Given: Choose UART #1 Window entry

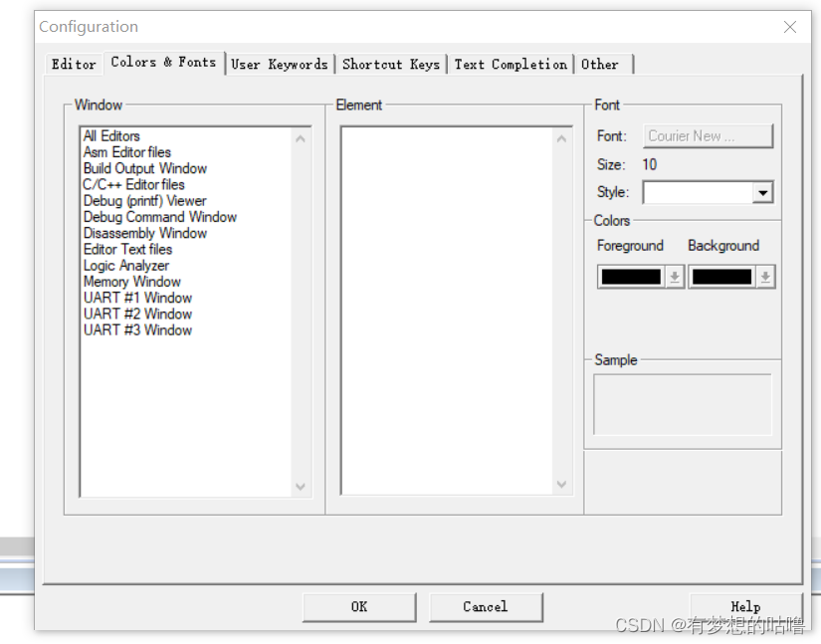Looking at the screenshot, I should coord(137,299).
